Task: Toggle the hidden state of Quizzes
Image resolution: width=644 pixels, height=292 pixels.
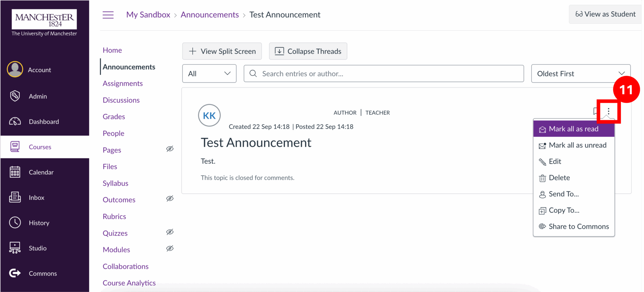Action: (170, 232)
